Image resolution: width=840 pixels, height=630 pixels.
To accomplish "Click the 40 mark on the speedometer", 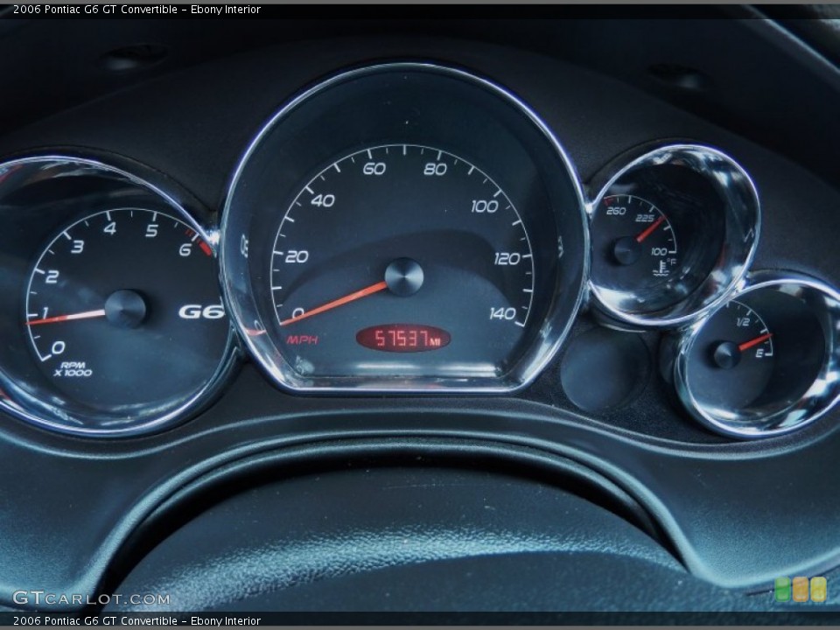I will click(323, 201).
